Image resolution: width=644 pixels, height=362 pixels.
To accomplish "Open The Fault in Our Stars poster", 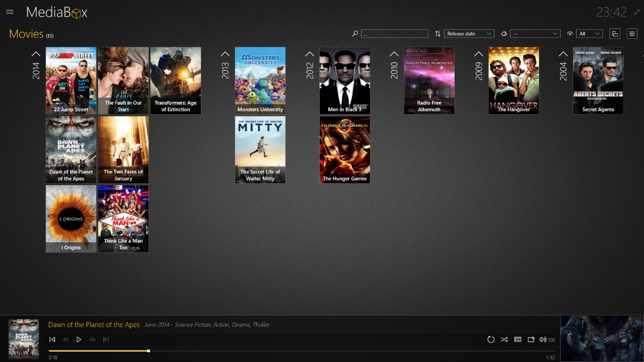I will [124, 81].
